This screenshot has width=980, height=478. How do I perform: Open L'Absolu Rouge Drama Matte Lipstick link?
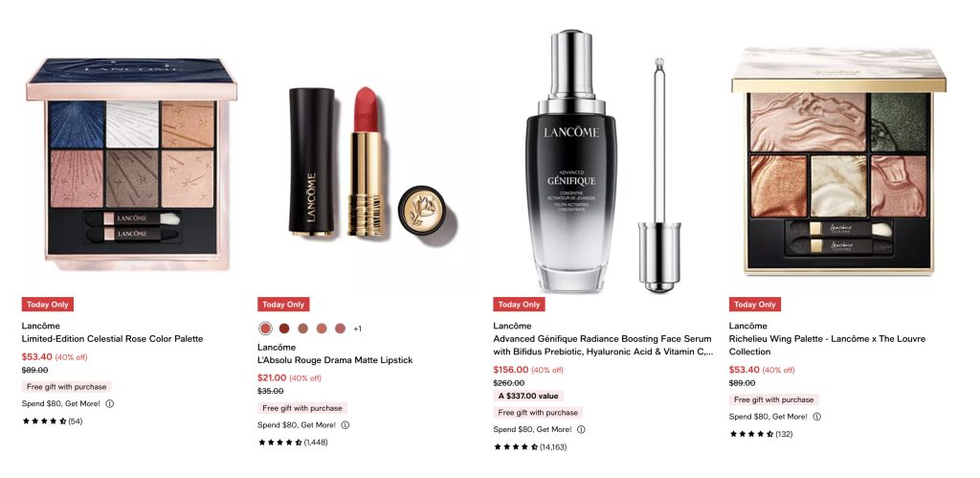(335, 360)
